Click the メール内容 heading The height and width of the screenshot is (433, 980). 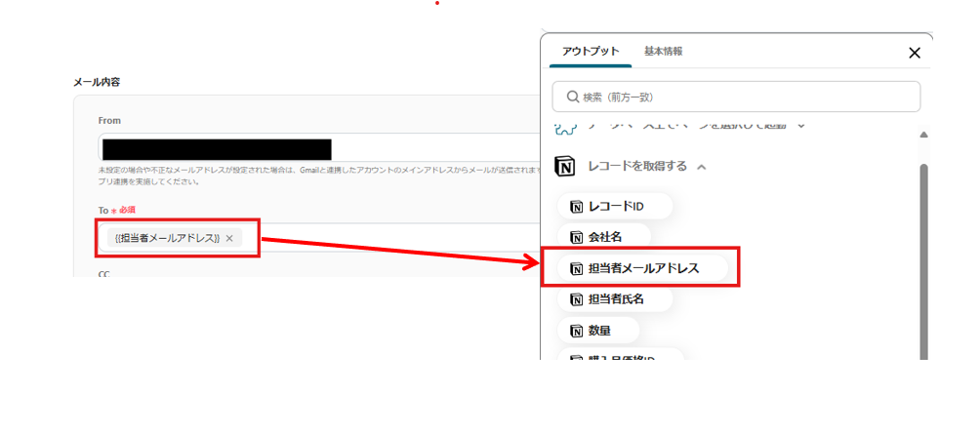pyautogui.click(x=97, y=82)
